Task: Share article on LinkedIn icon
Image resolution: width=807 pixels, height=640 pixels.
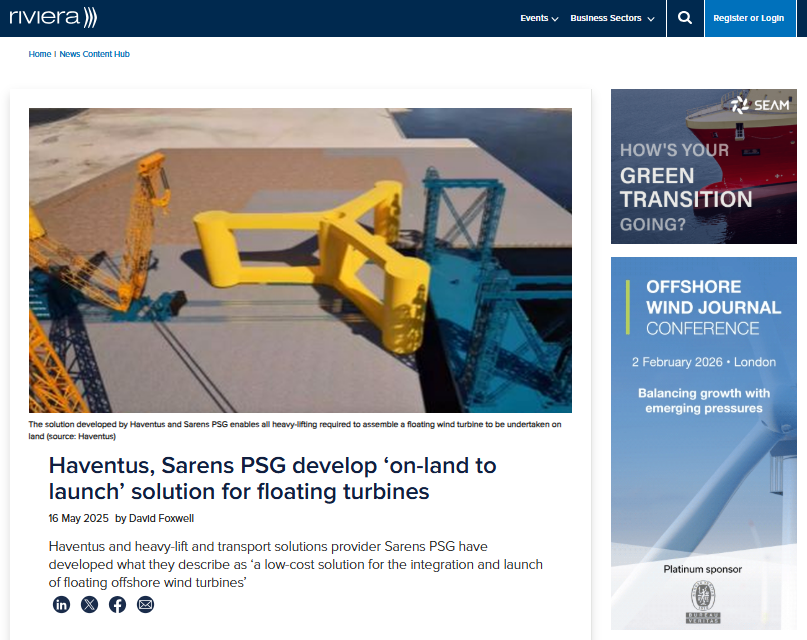Action: [x=61, y=604]
